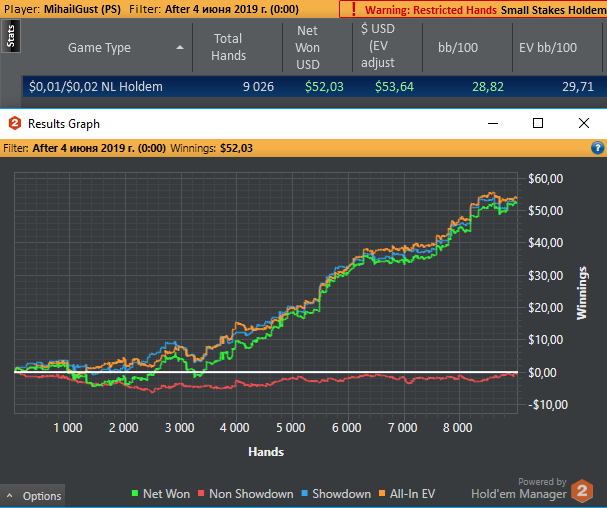Sort by the Total Hands column header
Screen dimensions: 607x508
click(x=228, y=47)
